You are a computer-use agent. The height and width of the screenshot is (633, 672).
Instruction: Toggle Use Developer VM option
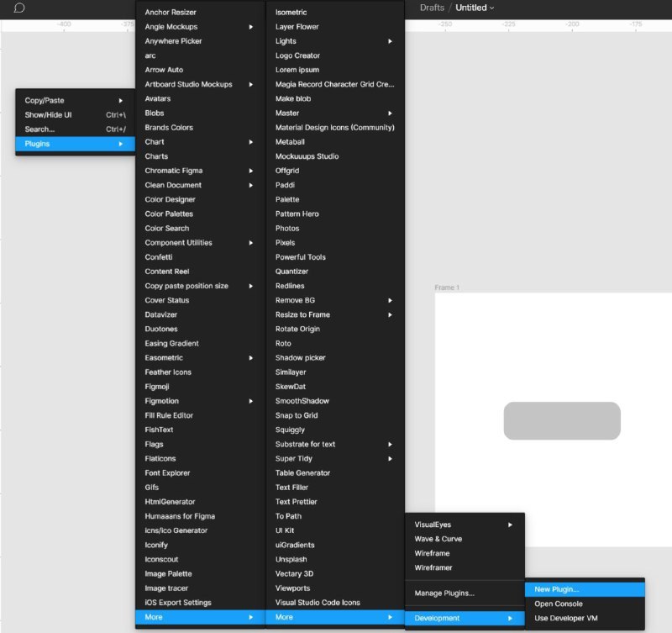pos(585,619)
